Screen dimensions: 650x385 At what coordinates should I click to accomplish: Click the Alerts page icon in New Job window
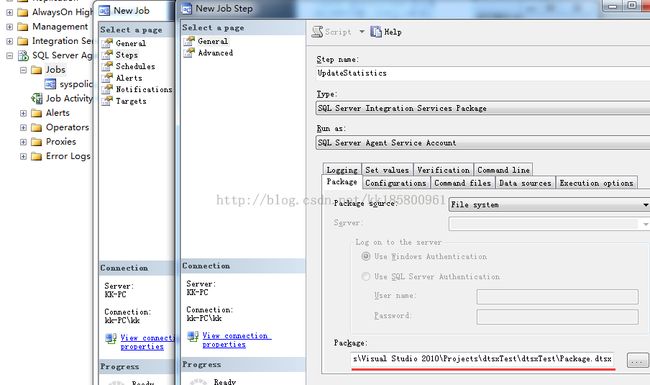point(107,78)
